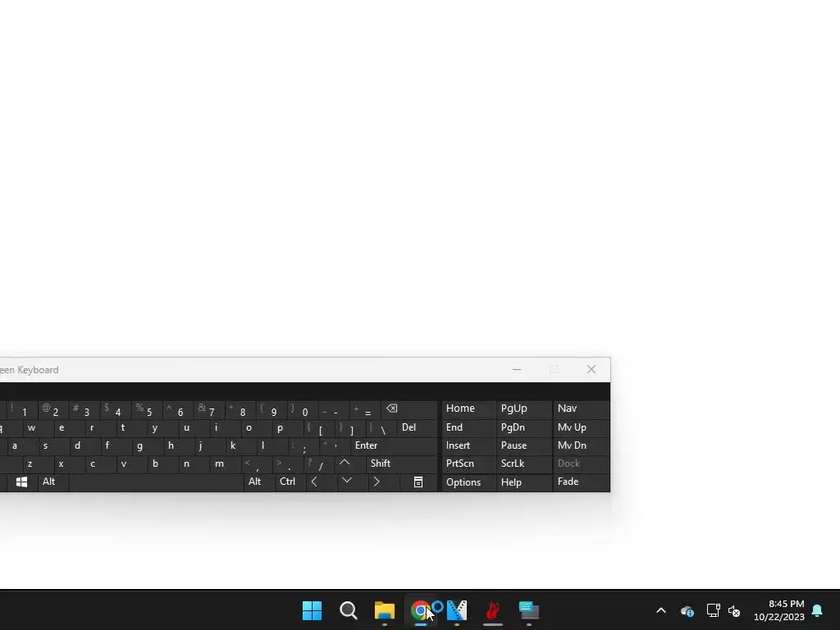
Task: Open the blue M app in taskbar
Action: pyautogui.click(x=457, y=610)
